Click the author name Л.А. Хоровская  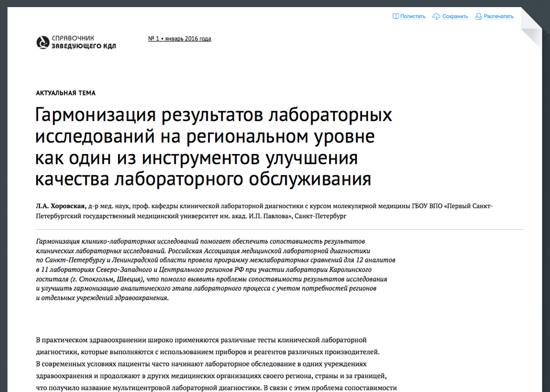(x=61, y=206)
